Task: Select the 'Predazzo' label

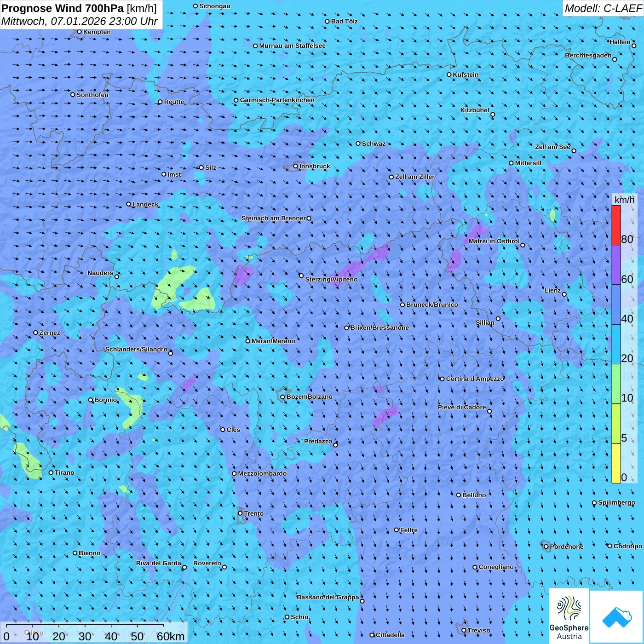Action: [x=318, y=441]
